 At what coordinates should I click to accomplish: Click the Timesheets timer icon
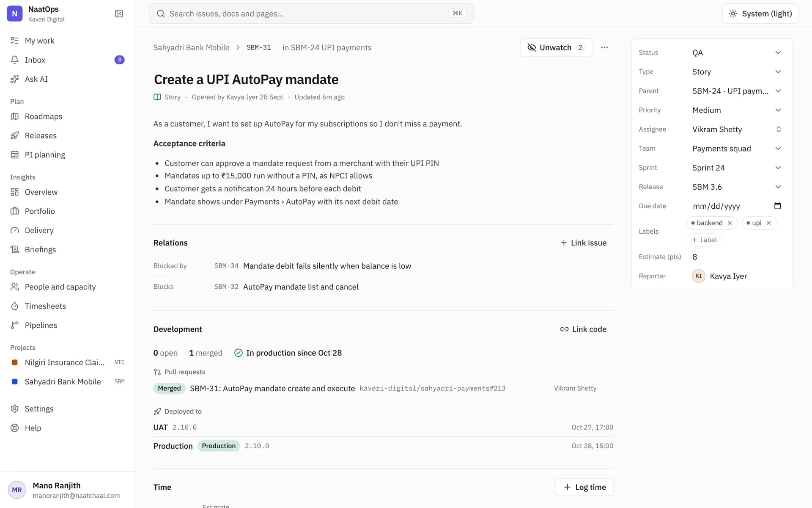pos(15,306)
